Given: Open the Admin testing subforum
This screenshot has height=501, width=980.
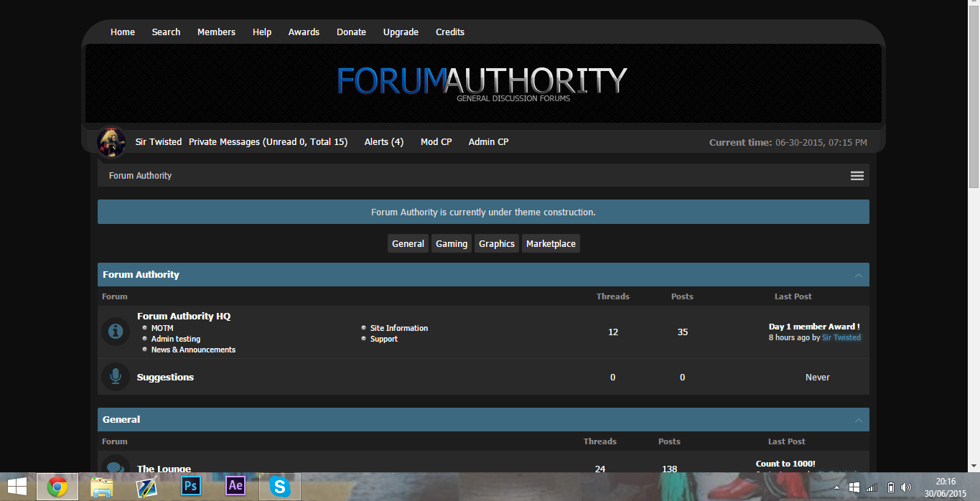Looking at the screenshot, I should tap(176, 339).
